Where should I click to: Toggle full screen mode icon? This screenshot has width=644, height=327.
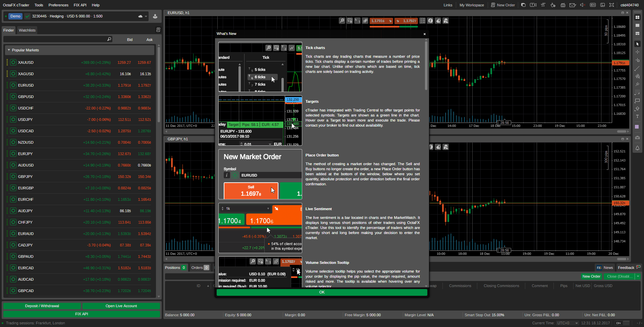(x=612, y=5)
